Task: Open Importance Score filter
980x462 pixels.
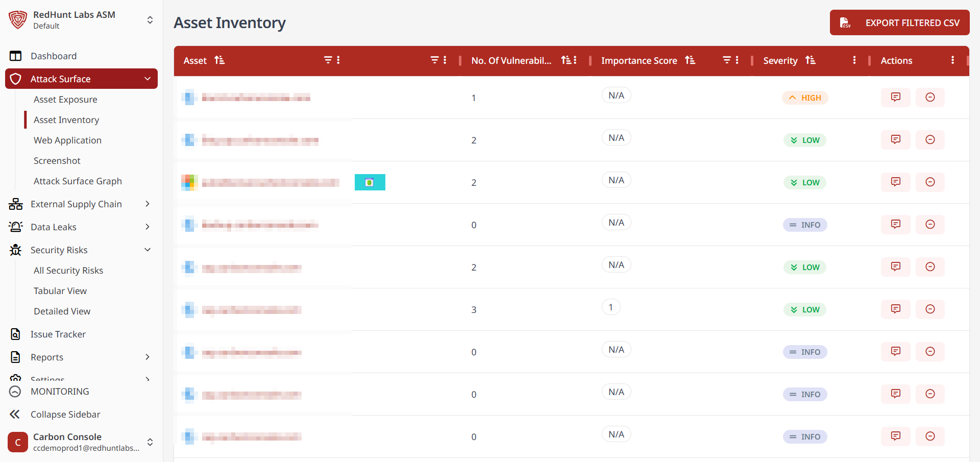Action: pyautogui.click(x=727, y=60)
